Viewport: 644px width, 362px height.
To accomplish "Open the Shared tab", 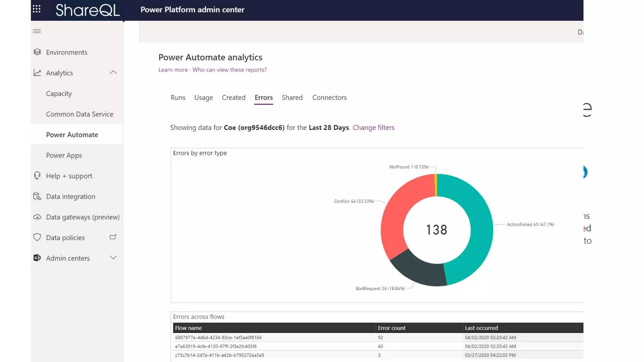I will (292, 97).
